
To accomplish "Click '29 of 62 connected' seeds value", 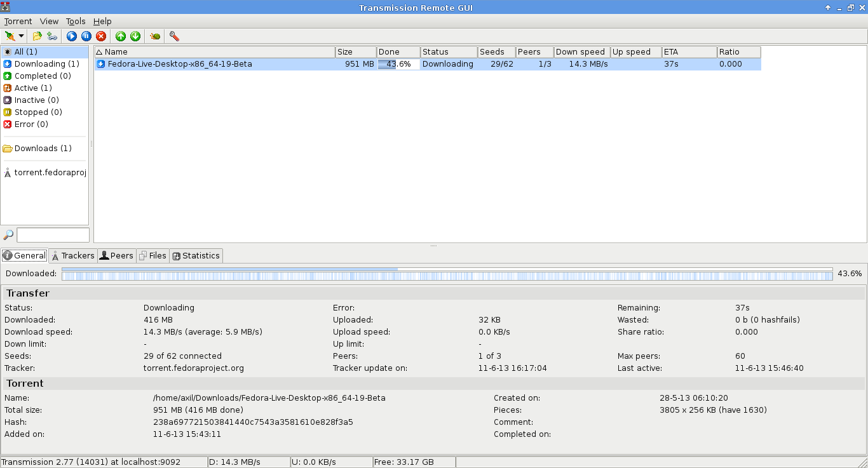I will [183, 356].
